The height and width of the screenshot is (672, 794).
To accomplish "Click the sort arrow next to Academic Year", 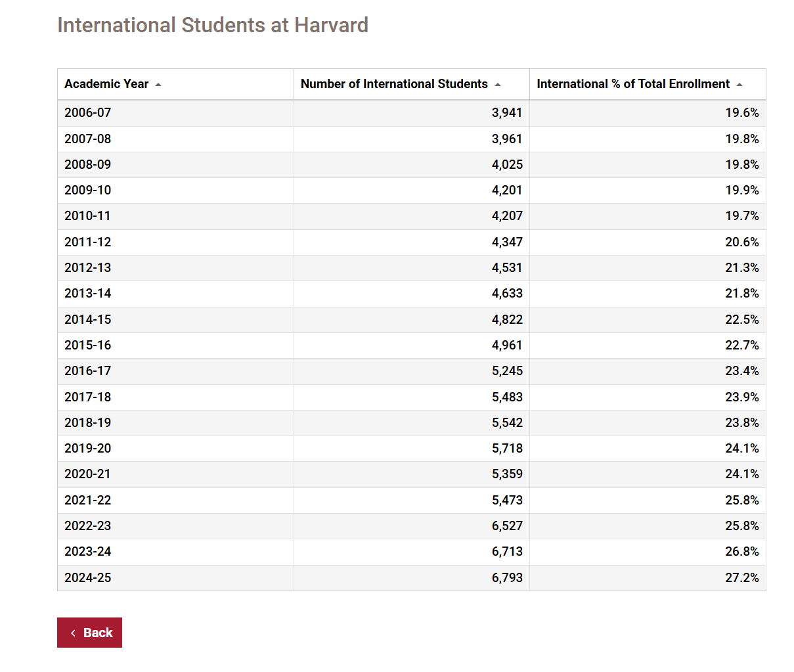I will point(158,85).
